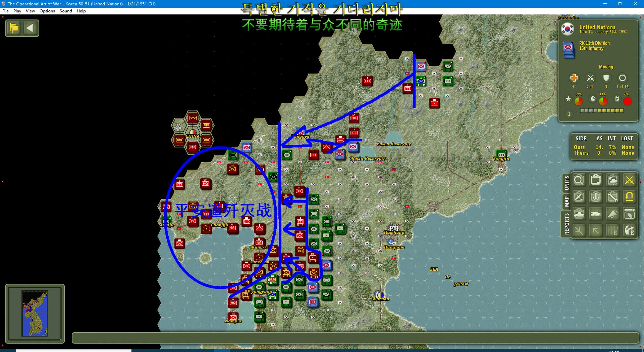Image resolution: width=644 pixels, height=352 pixels.
Task: Click the Fusen Reservoir label
Action: click(x=394, y=144)
